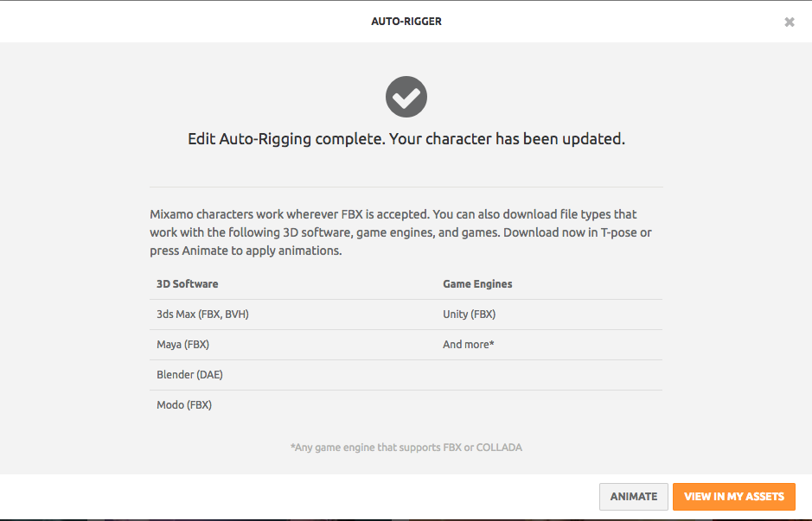Click the 3D Software column header
Screen dimensions: 812x521
(187, 284)
